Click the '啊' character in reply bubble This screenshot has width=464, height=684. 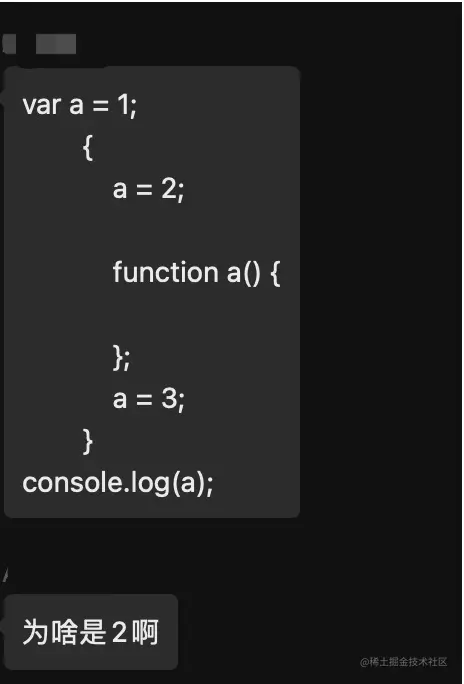pyautogui.click(x=145, y=632)
